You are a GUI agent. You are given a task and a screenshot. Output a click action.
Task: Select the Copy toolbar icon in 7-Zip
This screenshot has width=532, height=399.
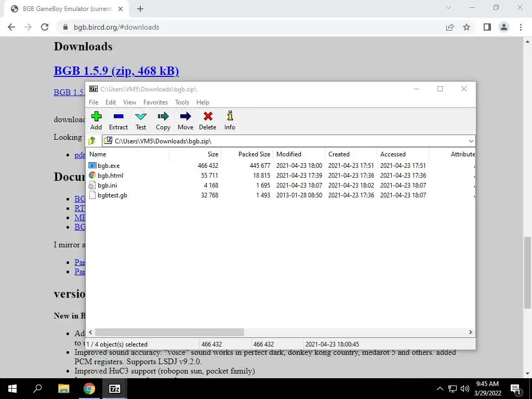[163, 116]
